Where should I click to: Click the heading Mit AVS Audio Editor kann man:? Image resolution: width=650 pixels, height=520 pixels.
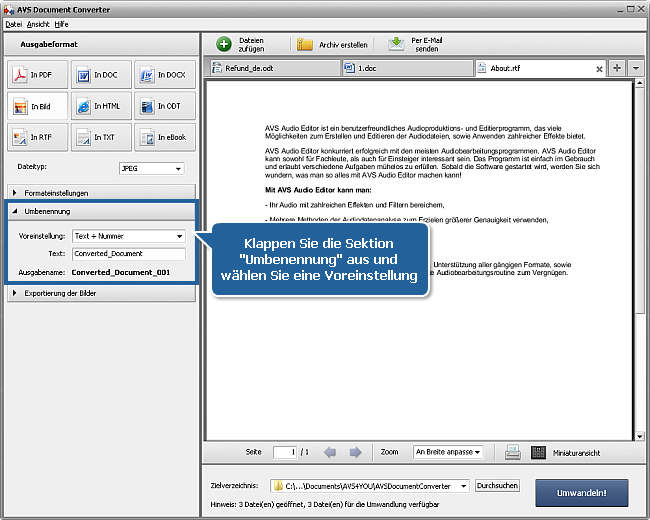point(318,190)
